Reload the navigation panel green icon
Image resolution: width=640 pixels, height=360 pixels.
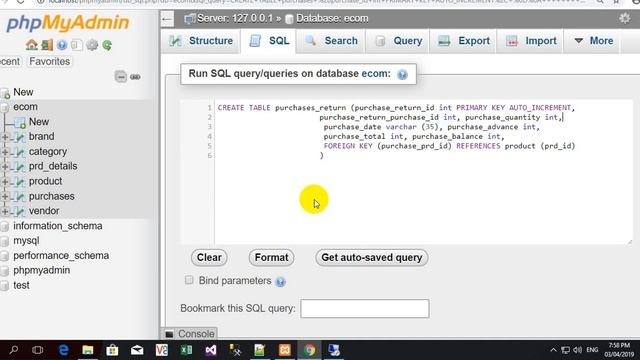pos(107,45)
